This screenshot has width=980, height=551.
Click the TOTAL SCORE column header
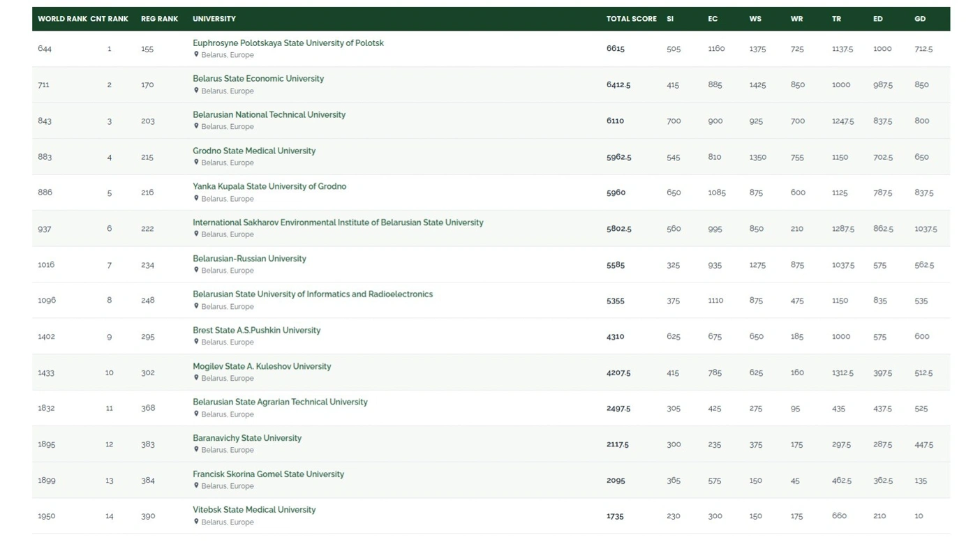[x=632, y=19]
